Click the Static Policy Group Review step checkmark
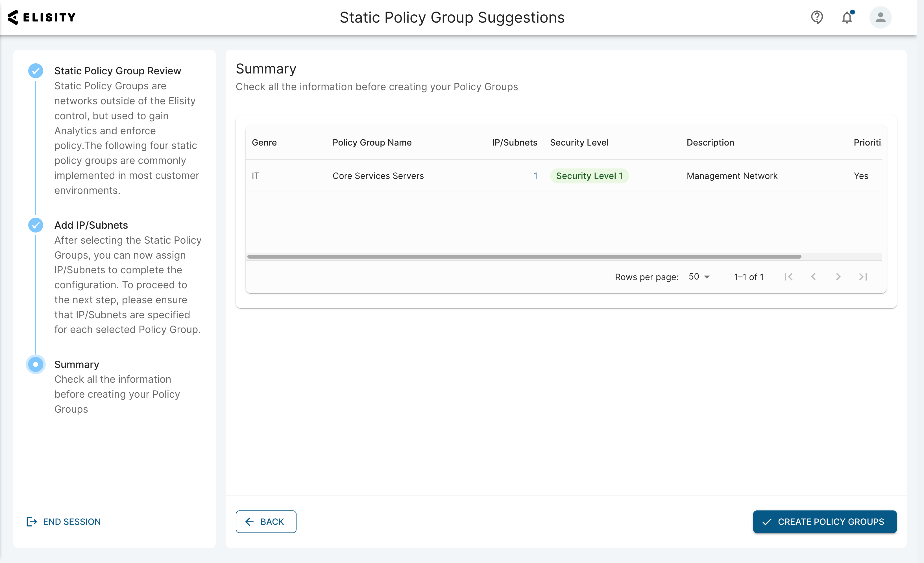Image resolution: width=924 pixels, height=563 pixels. (x=36, y=71)
